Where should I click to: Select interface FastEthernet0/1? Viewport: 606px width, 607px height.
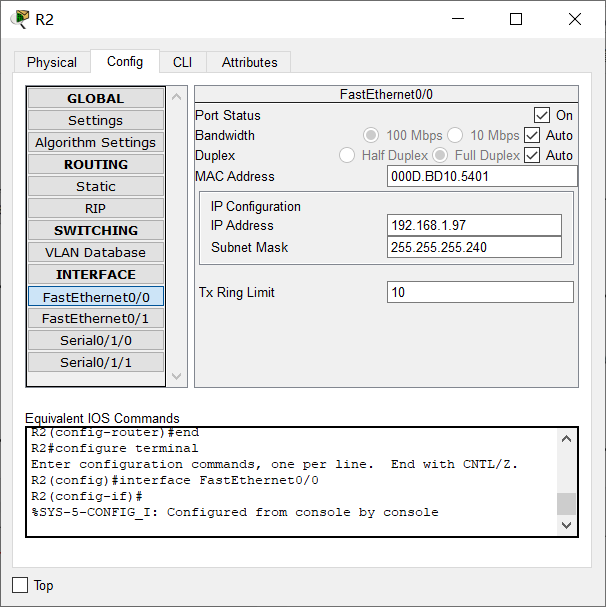[x=96, y=319]
